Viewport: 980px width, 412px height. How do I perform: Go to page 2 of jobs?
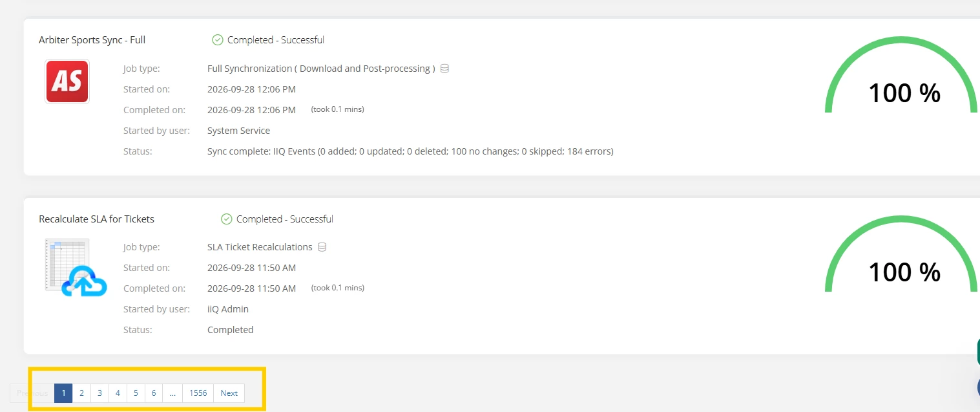pyautogui.click(x=81, y=393)
